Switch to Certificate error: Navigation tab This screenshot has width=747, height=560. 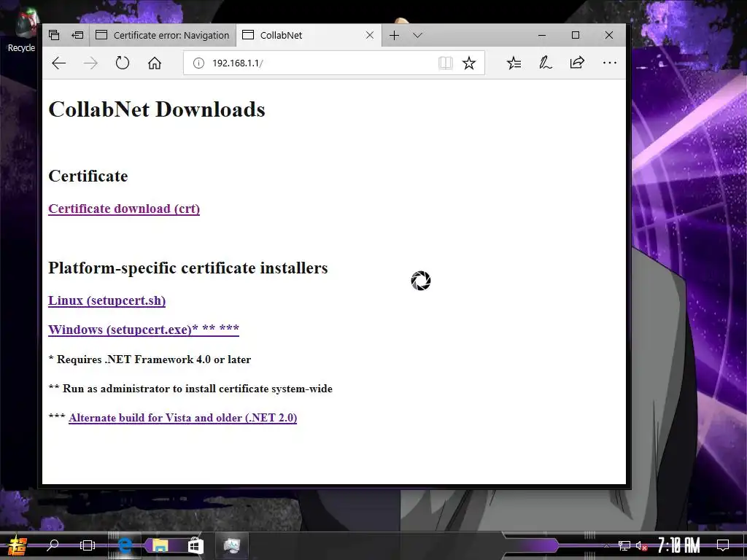click(x=163, y=35)
